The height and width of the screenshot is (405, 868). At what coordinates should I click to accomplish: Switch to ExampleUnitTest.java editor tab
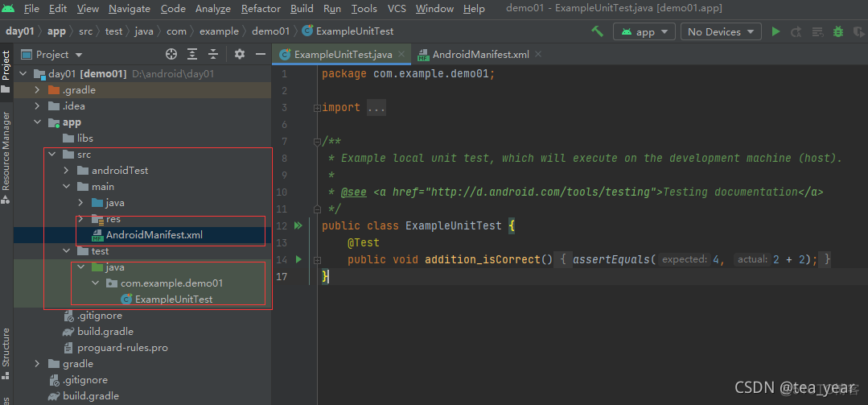pos(343,54)
